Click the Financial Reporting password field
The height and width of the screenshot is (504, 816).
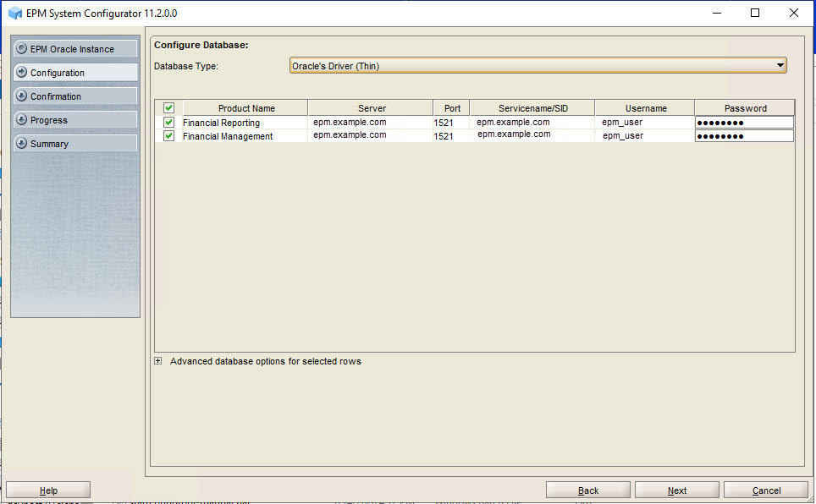[744, 123]
